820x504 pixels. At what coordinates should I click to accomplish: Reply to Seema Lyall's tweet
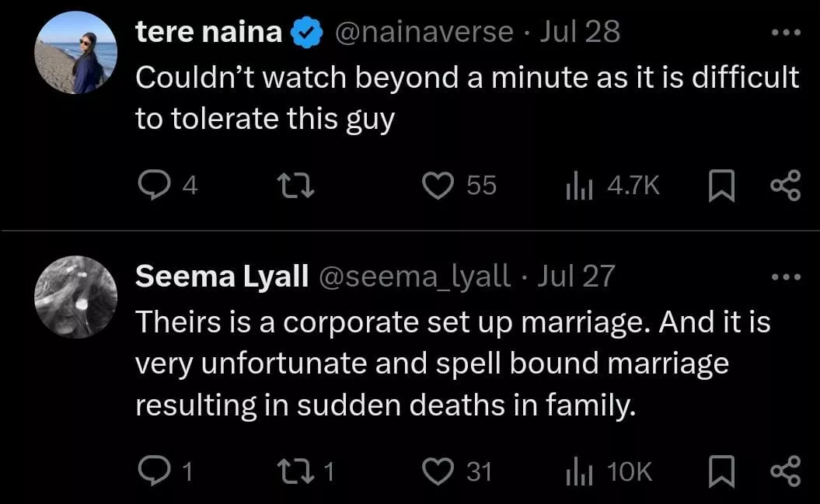pyautogui.click(x=152, y=471)
